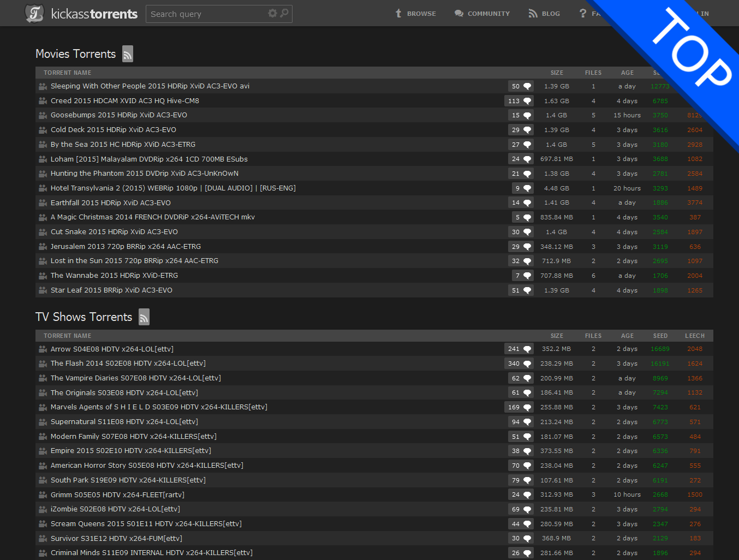Screen dimensions: 739x560
Task: Open comments bubble for By the Sea 2015
Action: click(x=521, y=145)
